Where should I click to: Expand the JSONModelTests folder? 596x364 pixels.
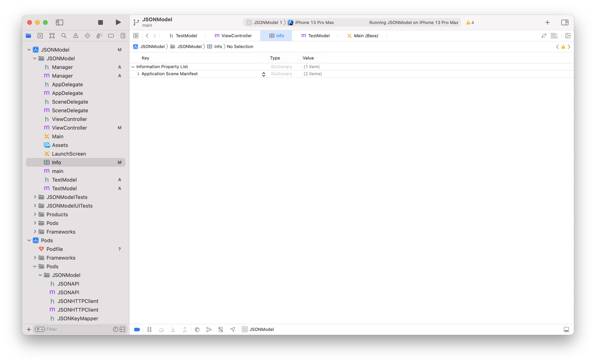35,197
